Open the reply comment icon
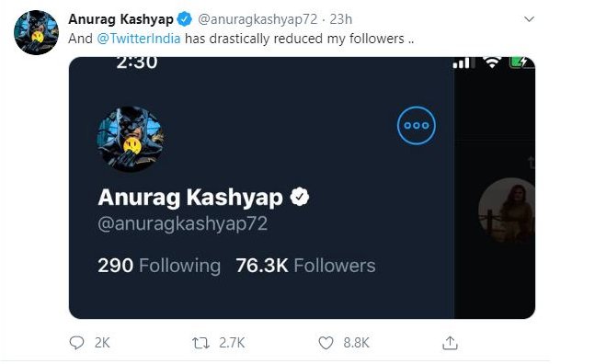The width and height of the screenshot is (595, 364). pos(77,343)
